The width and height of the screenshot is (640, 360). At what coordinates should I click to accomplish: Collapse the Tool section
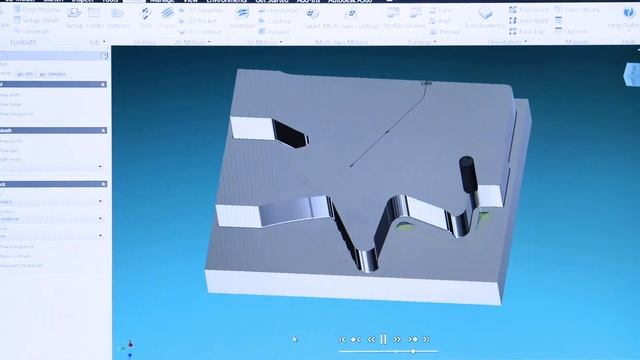(103, 84)
